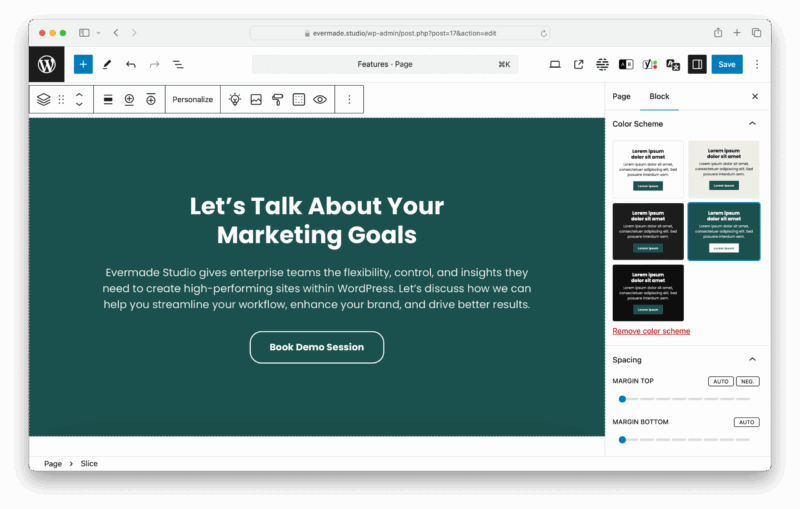This screenshot has width=800, height=509.
Task: Open the Yoast SEO panel icon
Action: click(650, 64)
